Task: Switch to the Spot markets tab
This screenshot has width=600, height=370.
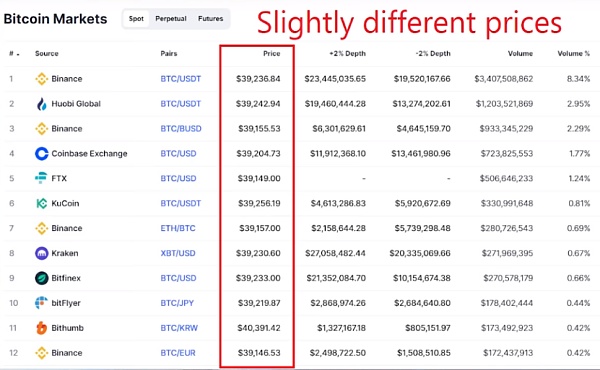Action: tap(136, 19)
